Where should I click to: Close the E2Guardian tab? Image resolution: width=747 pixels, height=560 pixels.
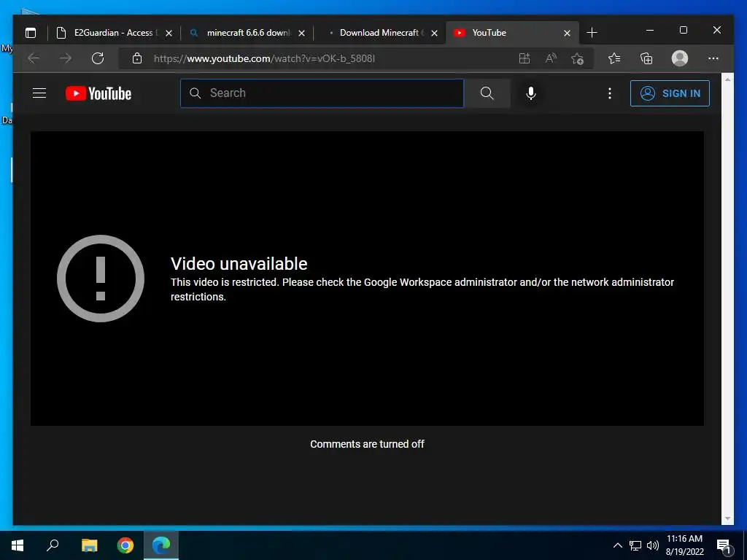tap(169, 34)
